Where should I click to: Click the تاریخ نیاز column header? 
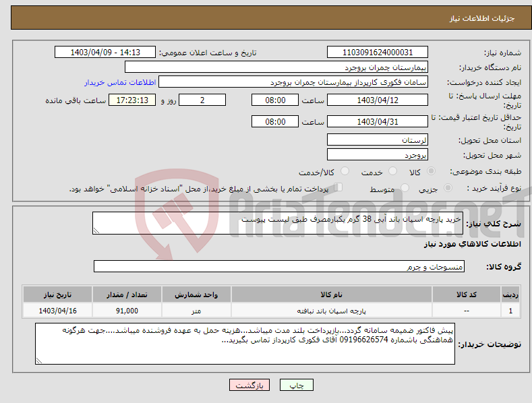58,294
